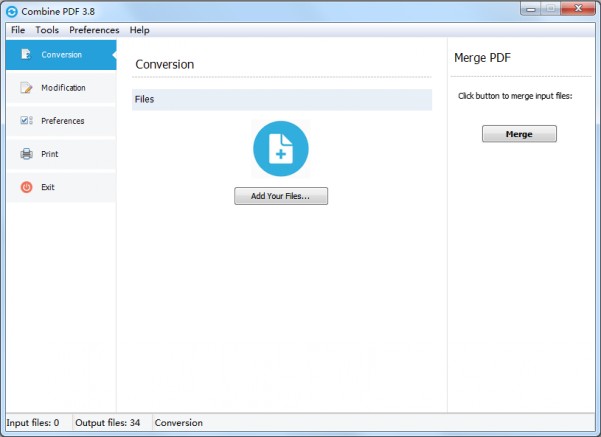The height and width of the screenshot is (437, 601).
Task: Click the Print label in sidebar
Action: point(50,154)
